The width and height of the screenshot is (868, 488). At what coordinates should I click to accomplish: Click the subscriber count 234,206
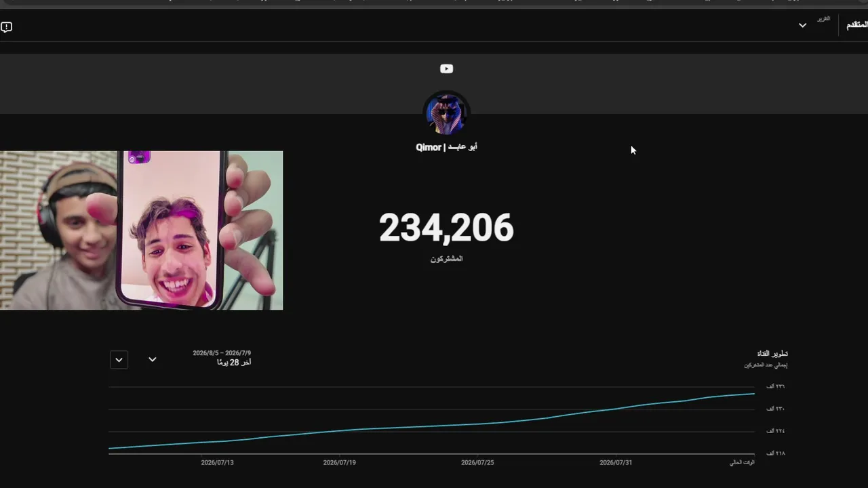446,228
